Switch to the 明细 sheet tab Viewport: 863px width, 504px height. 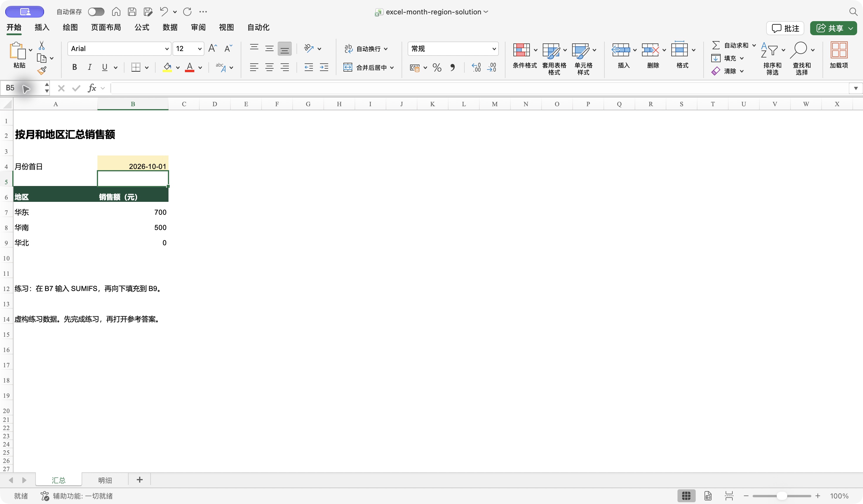[x=105, y=480]
